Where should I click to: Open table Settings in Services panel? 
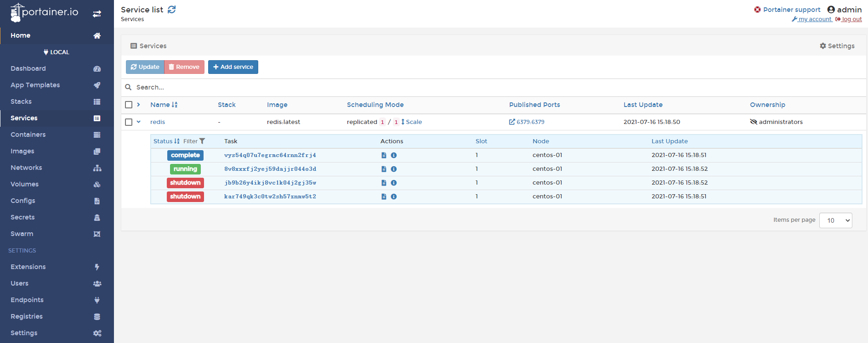pyautogui.click(x=837, y=46)
